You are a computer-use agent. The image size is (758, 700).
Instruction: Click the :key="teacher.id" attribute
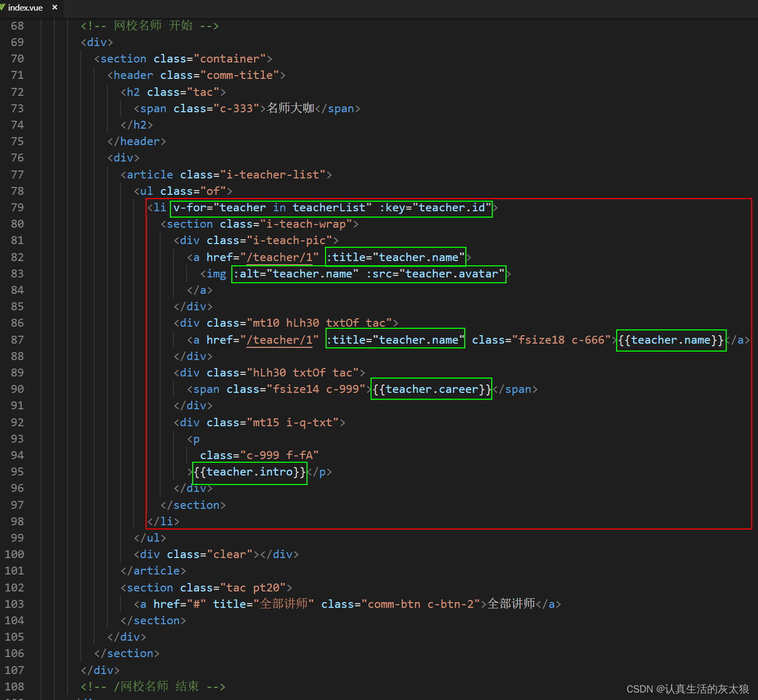[x=436, y=208]
